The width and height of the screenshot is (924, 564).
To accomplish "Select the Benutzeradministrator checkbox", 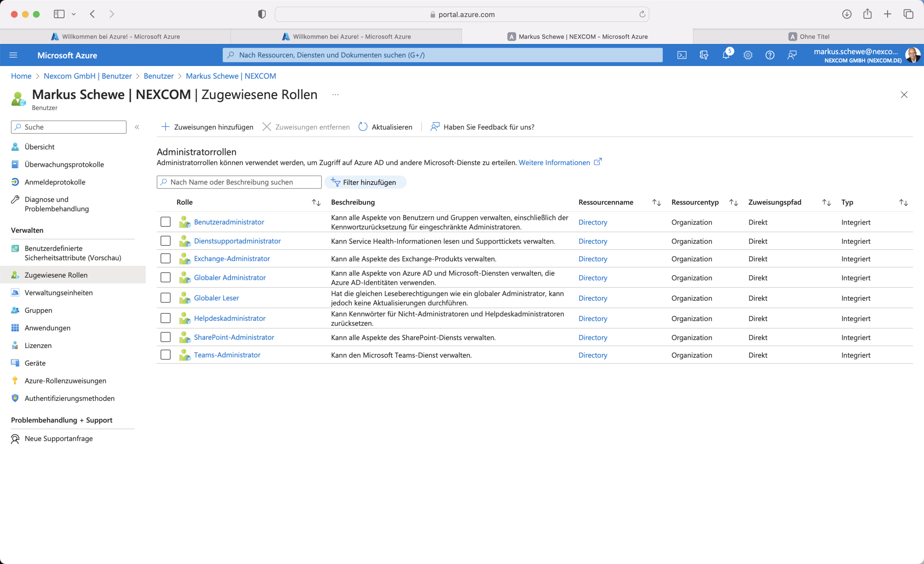I will pos(165,222).
